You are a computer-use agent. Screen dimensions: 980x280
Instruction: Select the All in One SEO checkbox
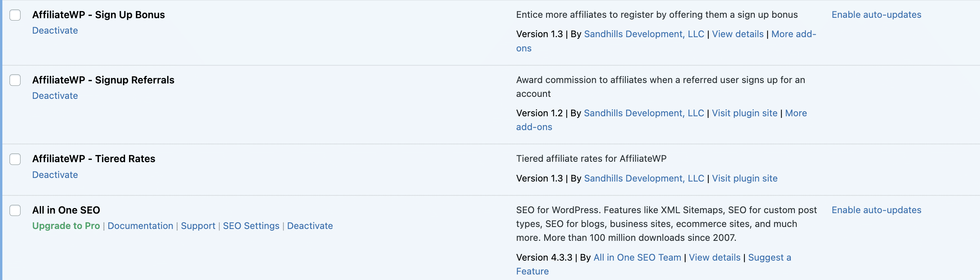15,210
